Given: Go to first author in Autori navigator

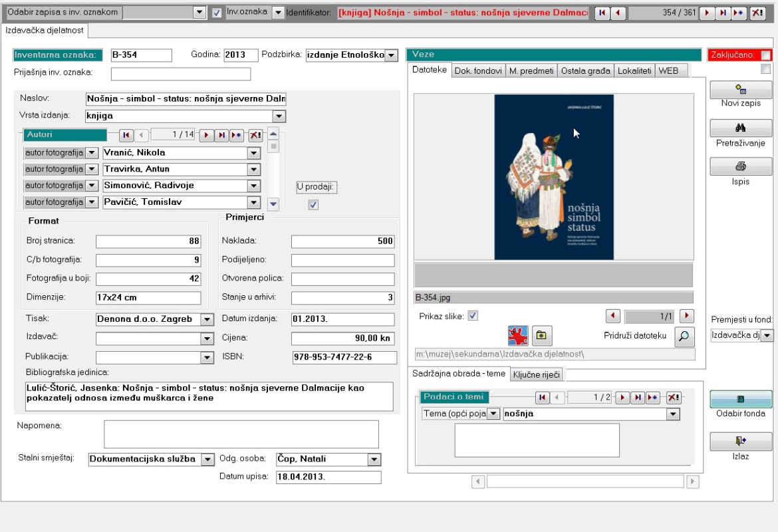Looking at the screenshot, I should [x=126, y=134].
